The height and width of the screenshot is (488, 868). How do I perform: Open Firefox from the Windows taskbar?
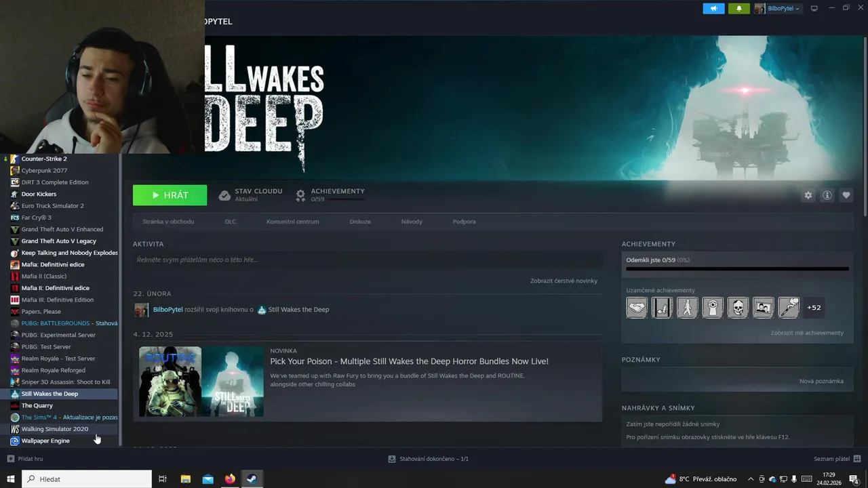tap(230, 479)
